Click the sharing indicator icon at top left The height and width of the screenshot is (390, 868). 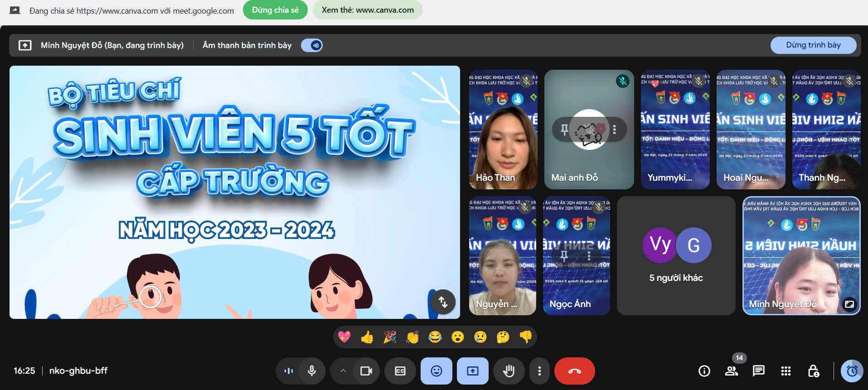pyautogui.click(x=15, y=10)
